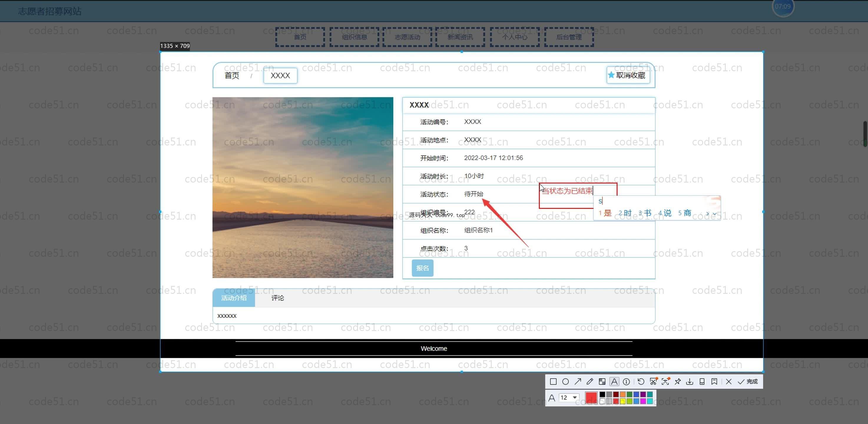Expand the IME candidate list chevron

[x=714, y=214]
